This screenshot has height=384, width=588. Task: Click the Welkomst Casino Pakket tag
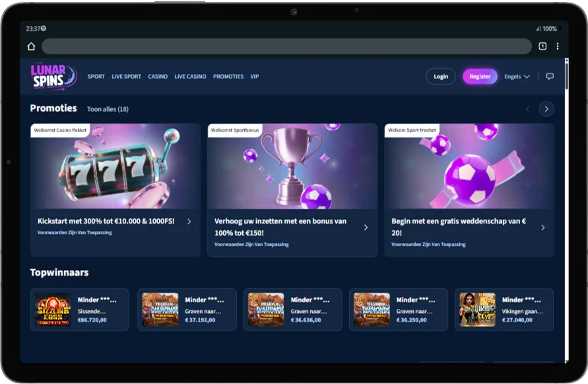(60, 130)
